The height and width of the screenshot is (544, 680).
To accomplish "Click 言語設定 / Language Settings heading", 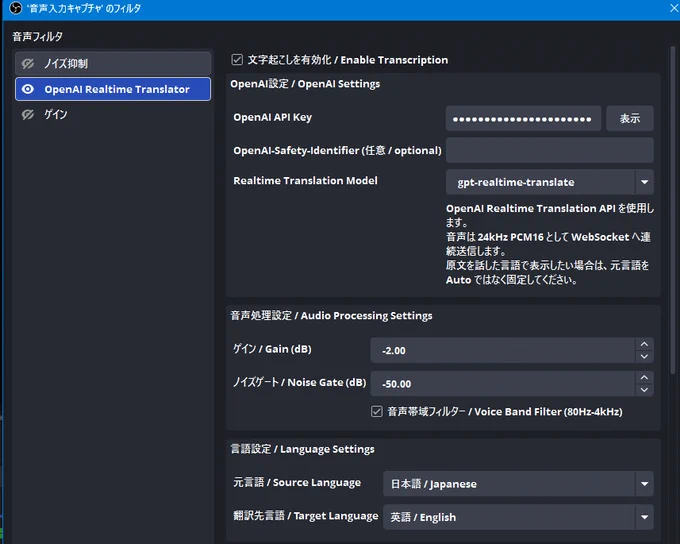I will tap(302, 449).
